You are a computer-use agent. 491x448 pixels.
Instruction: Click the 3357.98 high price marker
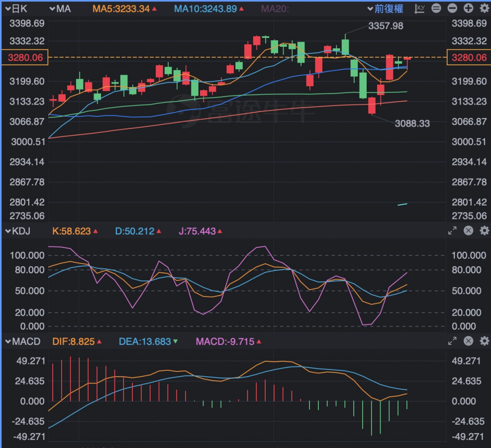386,26
